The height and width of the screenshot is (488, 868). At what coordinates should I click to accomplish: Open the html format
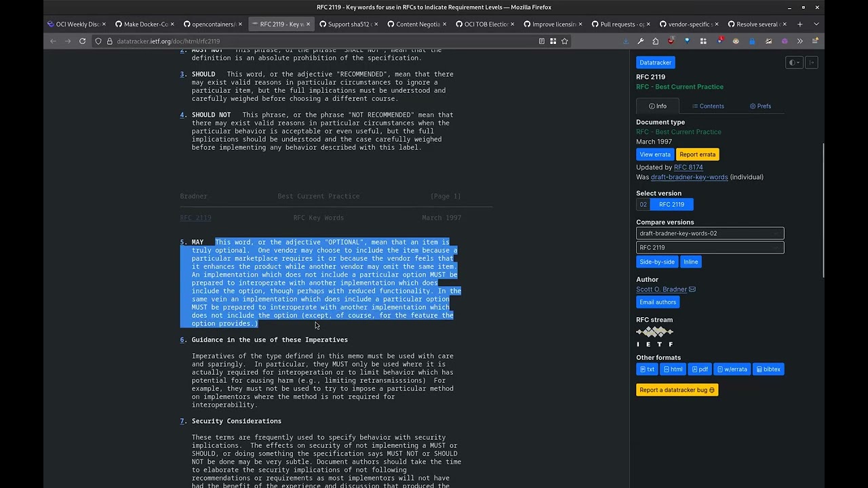(x=673, y=369)
